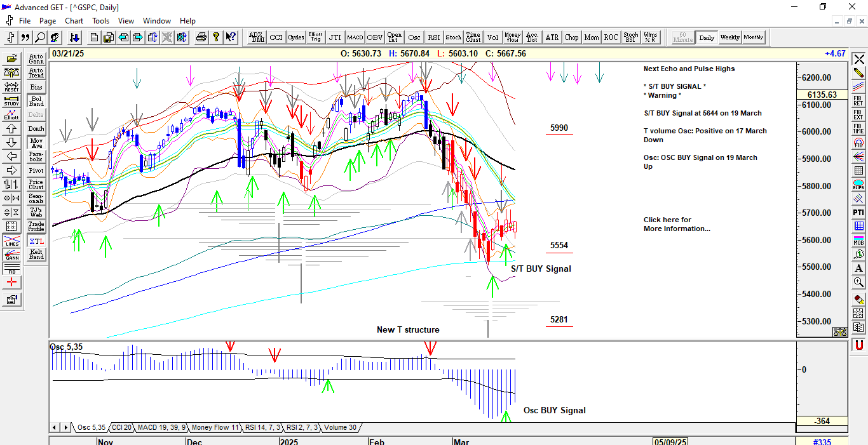Select the Volume 30 tab
This screenshot has width=868, height=445.
coord(340,427)
